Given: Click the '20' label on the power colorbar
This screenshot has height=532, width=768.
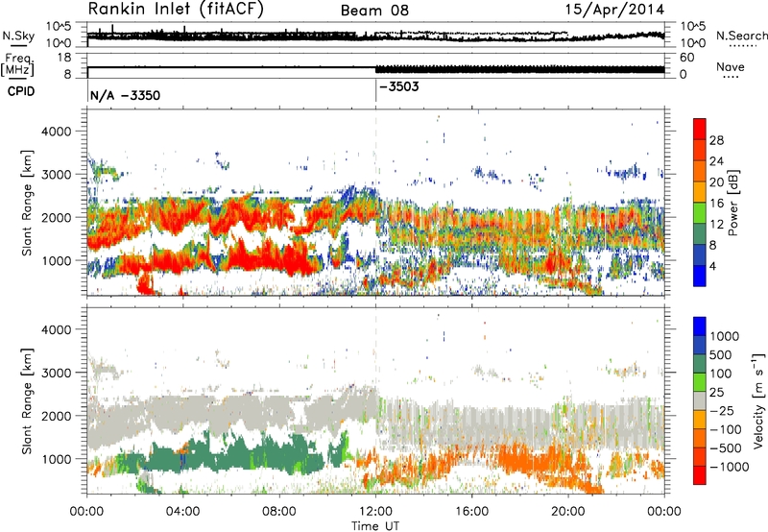Looking at the screenshot, I should 716,182.
